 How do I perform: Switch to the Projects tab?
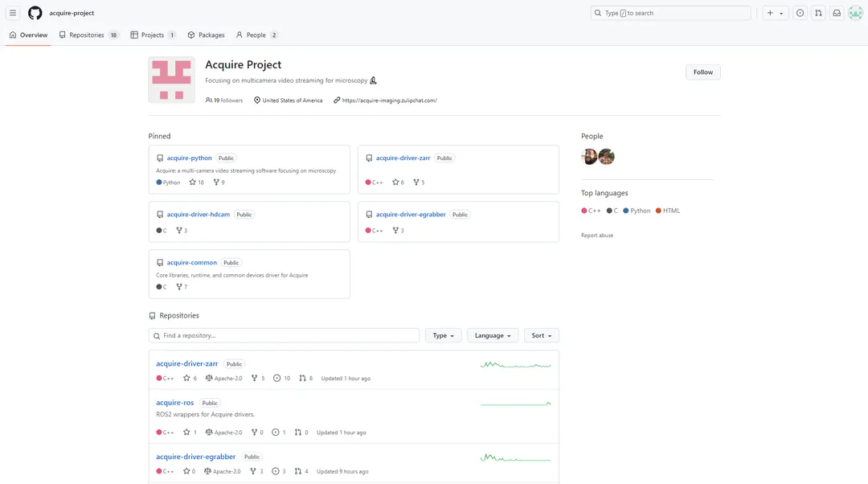154,35
